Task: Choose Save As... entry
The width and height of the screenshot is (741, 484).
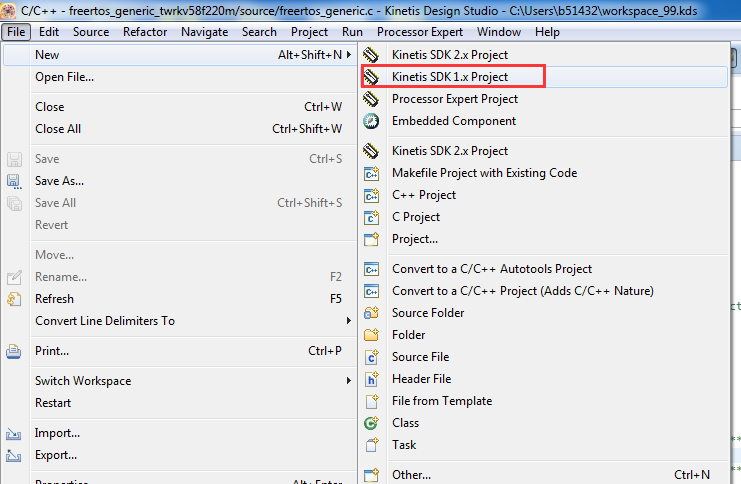Action: pos(180,181)
